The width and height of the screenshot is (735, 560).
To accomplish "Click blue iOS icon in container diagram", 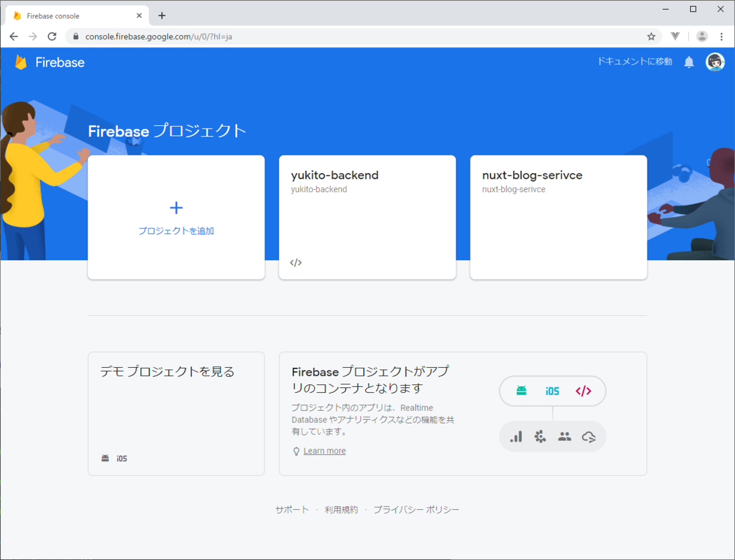I will point(552,391).
